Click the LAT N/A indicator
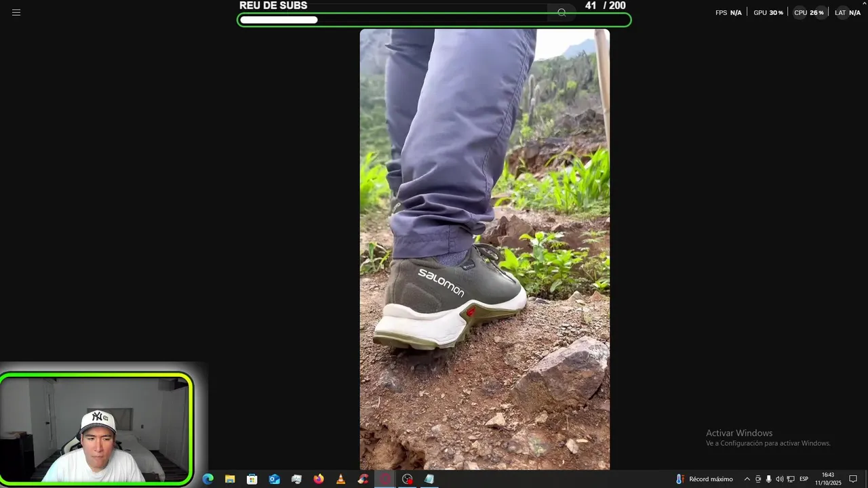This screenshot has height=488, width=868. point(848,12)
